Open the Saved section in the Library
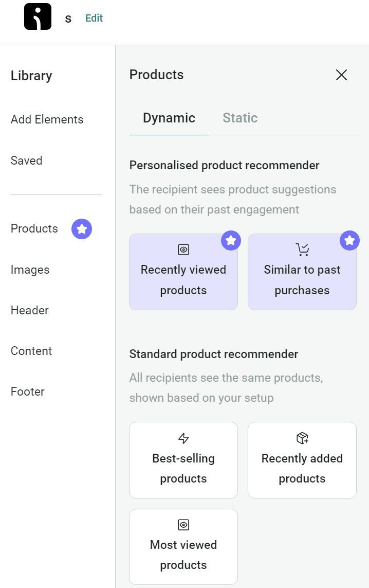369x588 pixels. [26, 160]
